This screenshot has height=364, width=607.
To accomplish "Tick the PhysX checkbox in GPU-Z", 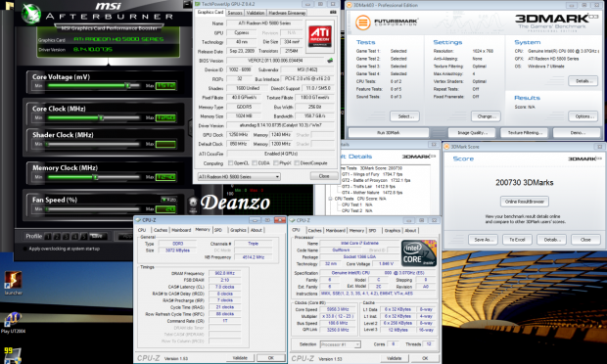I will [x=276, y=163].
